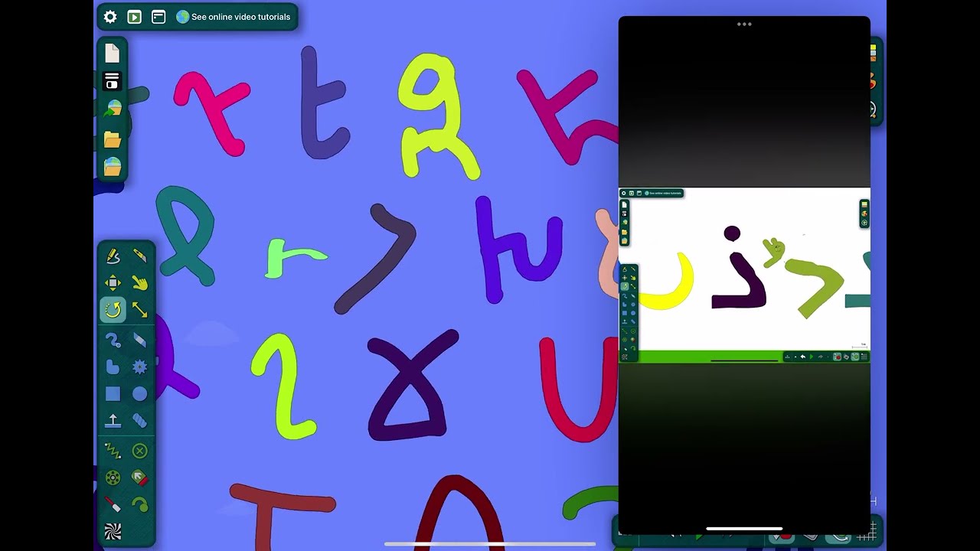Viewport: 980px width, 551px height.
Task: Open the online globe folder at the panel bottom
Action: pos(113,166)
